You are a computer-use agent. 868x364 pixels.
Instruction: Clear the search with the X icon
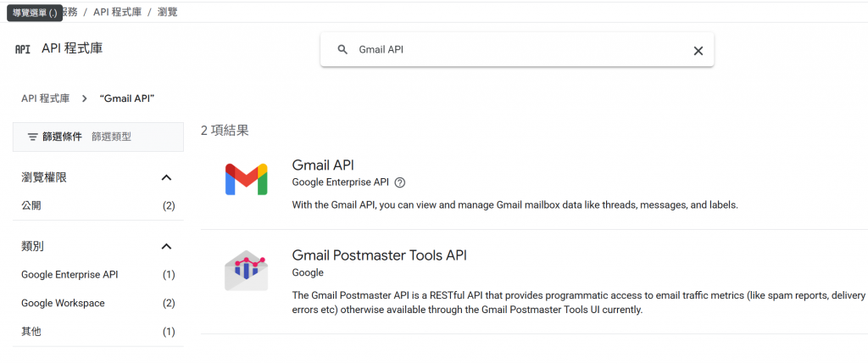click(698, 51)
